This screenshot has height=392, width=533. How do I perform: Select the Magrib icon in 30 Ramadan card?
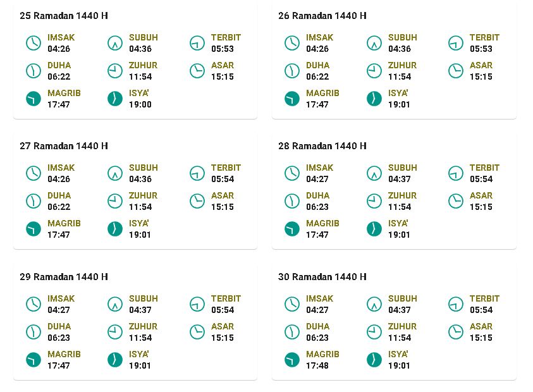[292, 360]
